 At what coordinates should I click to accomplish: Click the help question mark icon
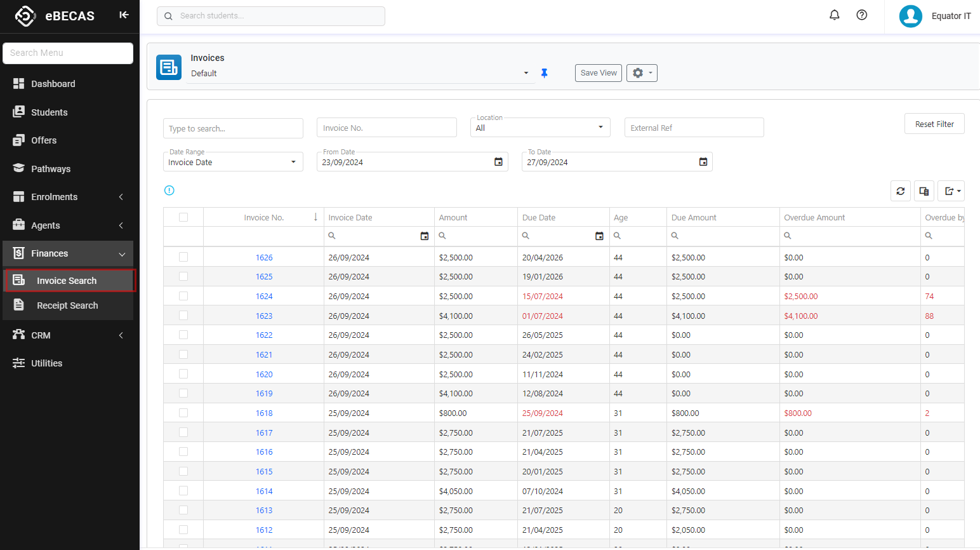click(x=861, y=15)
